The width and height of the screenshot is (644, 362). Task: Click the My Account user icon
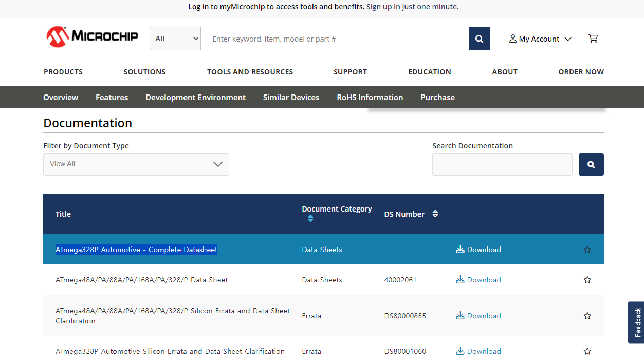tap(512, 39)
